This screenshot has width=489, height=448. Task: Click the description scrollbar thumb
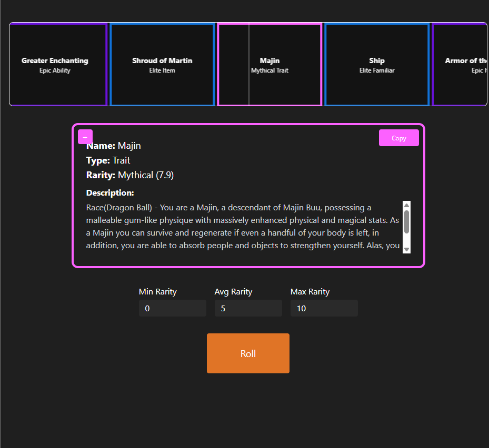tap(406, 222)
